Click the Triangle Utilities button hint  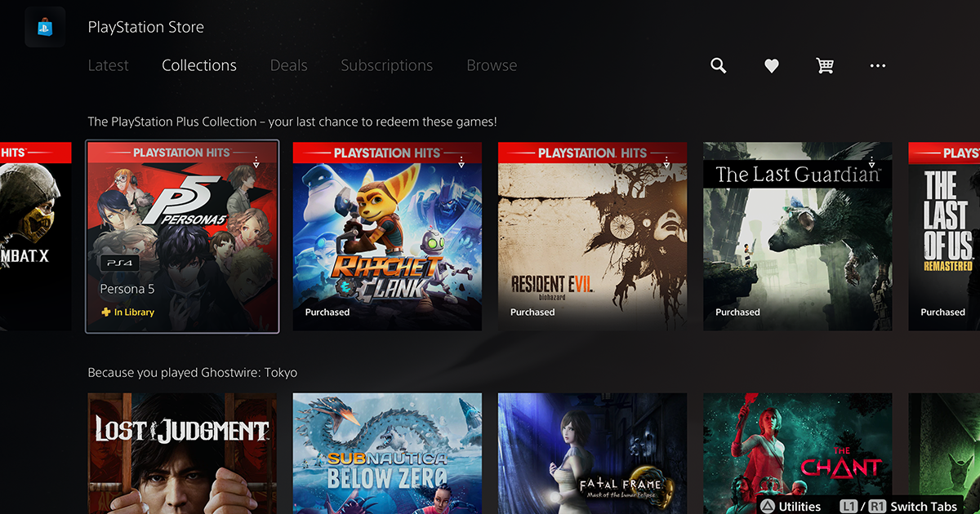[790, 506]
